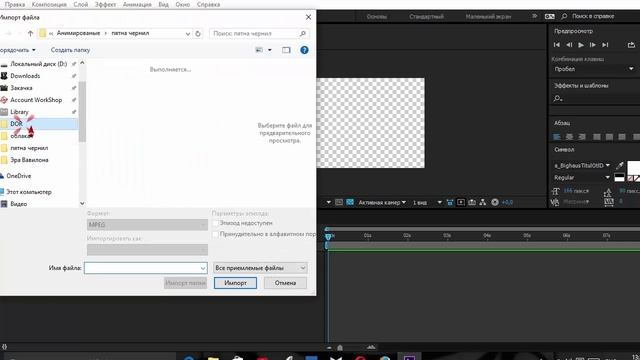Click the tracking icon in Character panel

pyautogui.click(x=609, y=202)
